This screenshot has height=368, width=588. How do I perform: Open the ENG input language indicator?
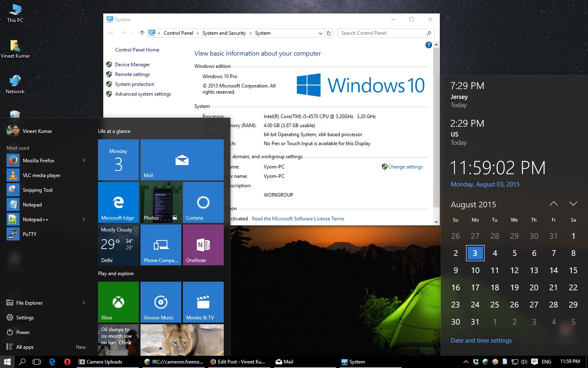coord(546,362)
